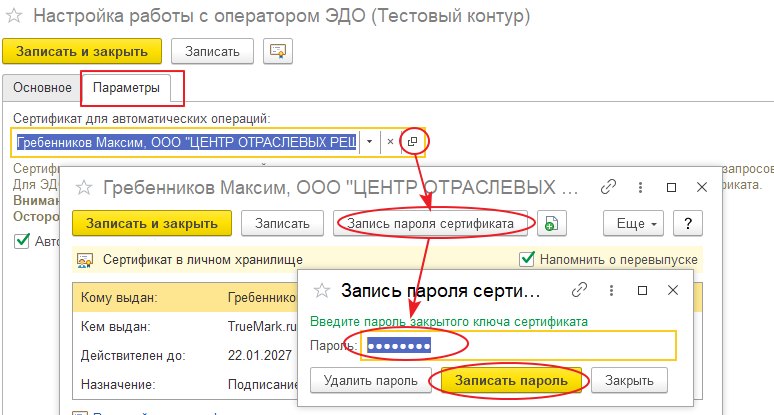The width and height of the screenshot is (774, 415).
Task: Click the TrueMark.ru issuer value
Action: [262, 326]
